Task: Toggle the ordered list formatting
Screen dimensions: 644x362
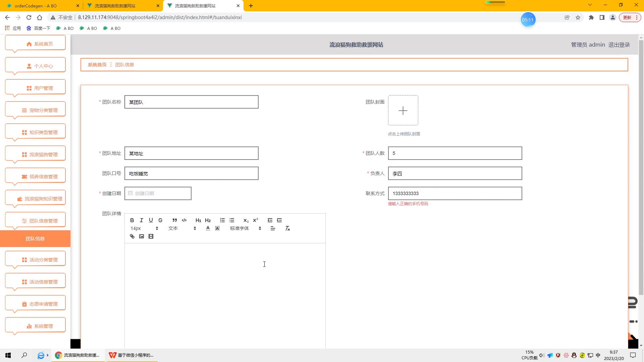Action: click(x=222, y=220)
